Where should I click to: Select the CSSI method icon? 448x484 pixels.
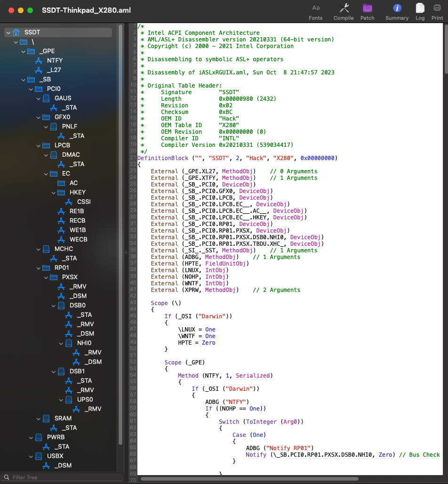point(69,202)
